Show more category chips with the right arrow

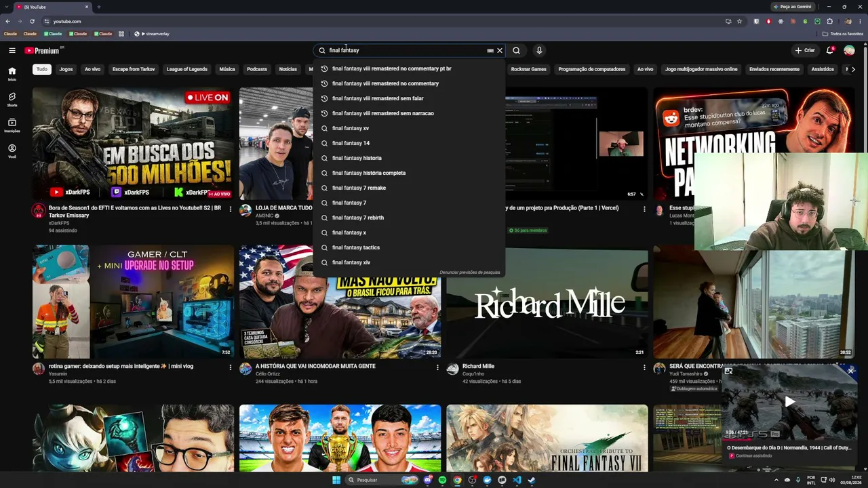click(853, 69)
